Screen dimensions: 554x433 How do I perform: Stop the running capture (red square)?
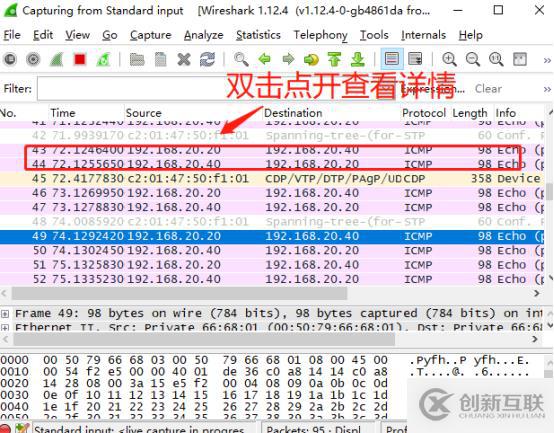click(x=80, y=59)
